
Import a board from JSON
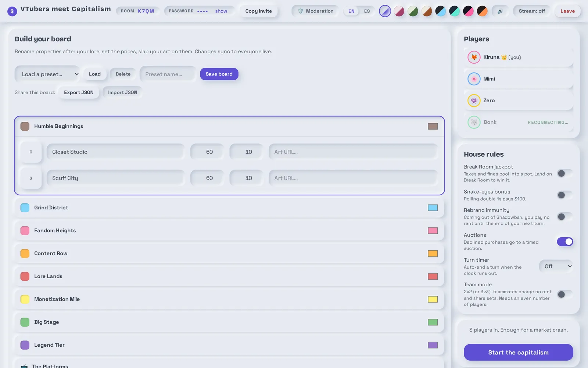coord(122,92)
